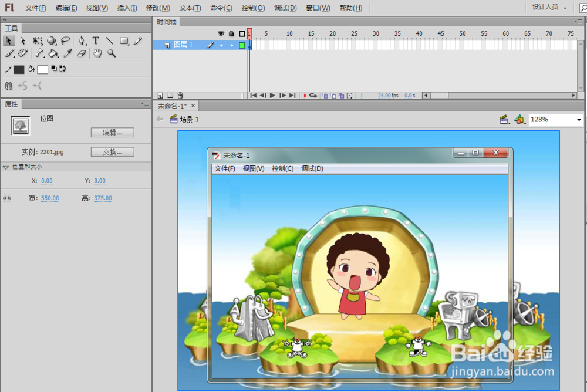
Task: Select the Free Transform tool
Action: (37, 41)
